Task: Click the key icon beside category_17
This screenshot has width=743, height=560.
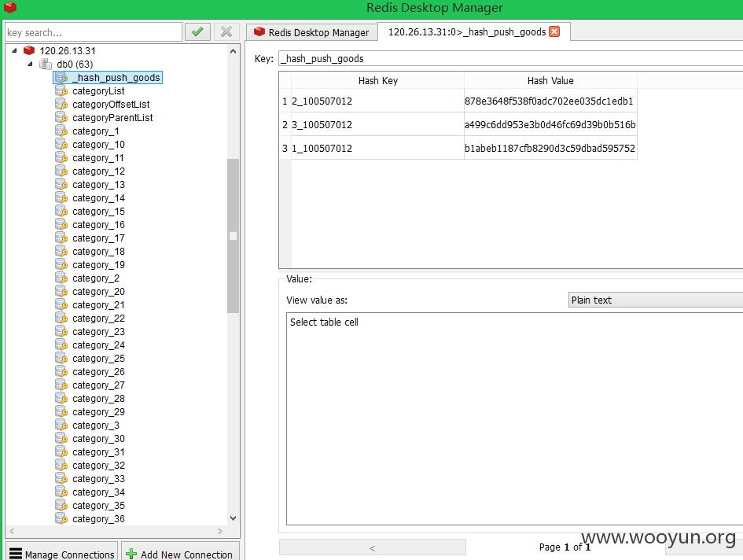Action: (x=61, y=238)
